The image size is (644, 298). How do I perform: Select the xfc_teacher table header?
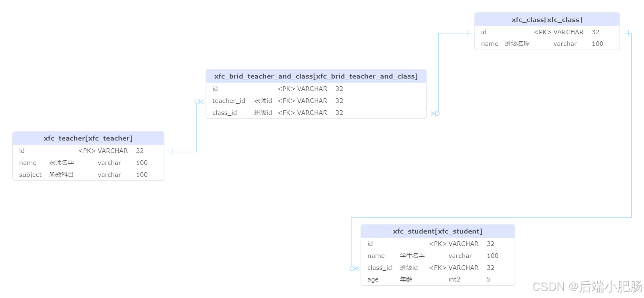point(88,138)
